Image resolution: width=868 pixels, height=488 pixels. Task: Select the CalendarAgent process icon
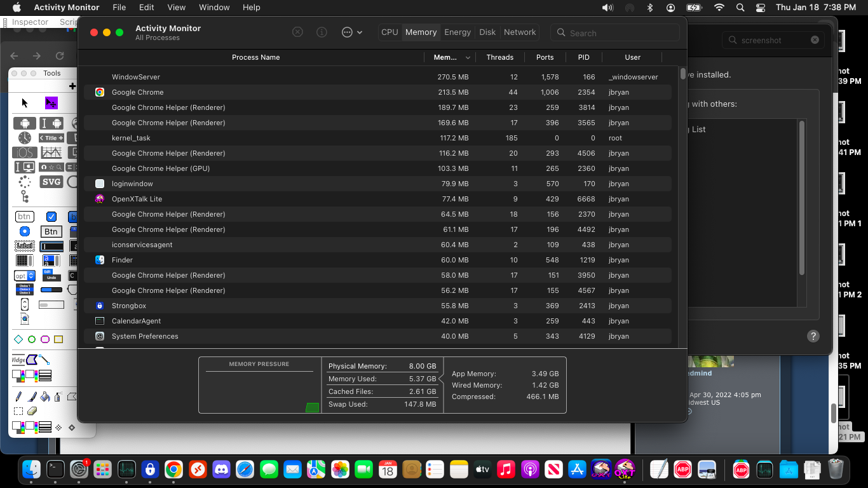click(100, 321)
